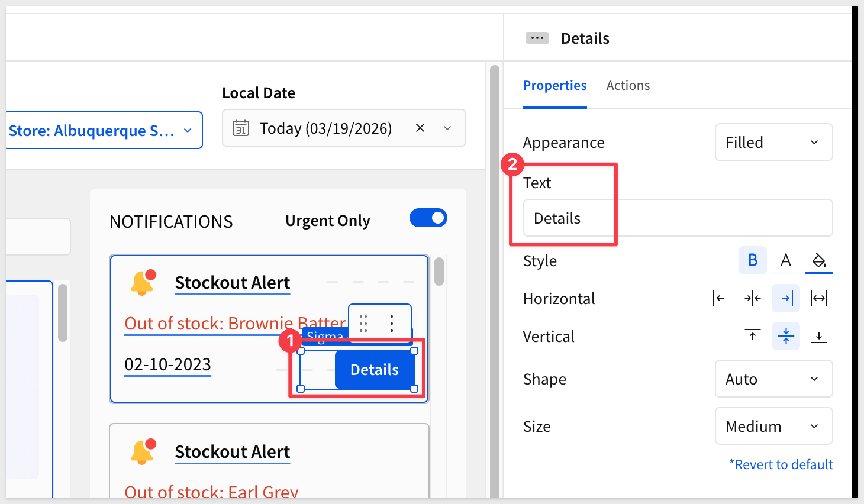
Task: Open the Appearance Filled dropdown
Action: [773, 142]
